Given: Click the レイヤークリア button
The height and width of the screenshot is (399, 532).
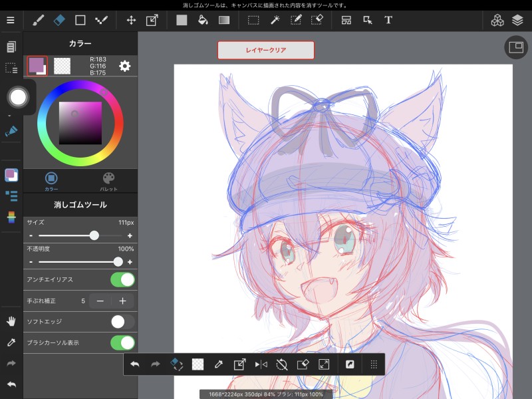Looking at the screenshot, I should [266, 51].
